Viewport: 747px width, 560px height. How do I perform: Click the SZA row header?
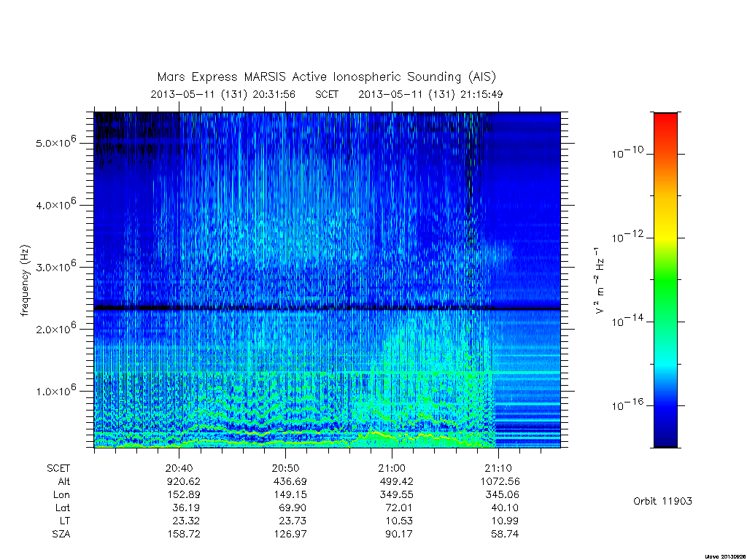61,534
